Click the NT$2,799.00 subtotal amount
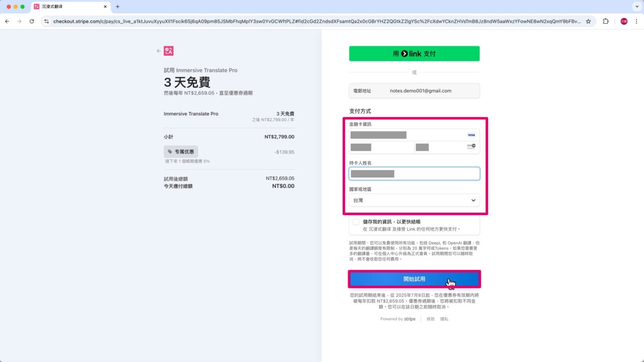Screen dimensions: 644x362 [279, 137]
